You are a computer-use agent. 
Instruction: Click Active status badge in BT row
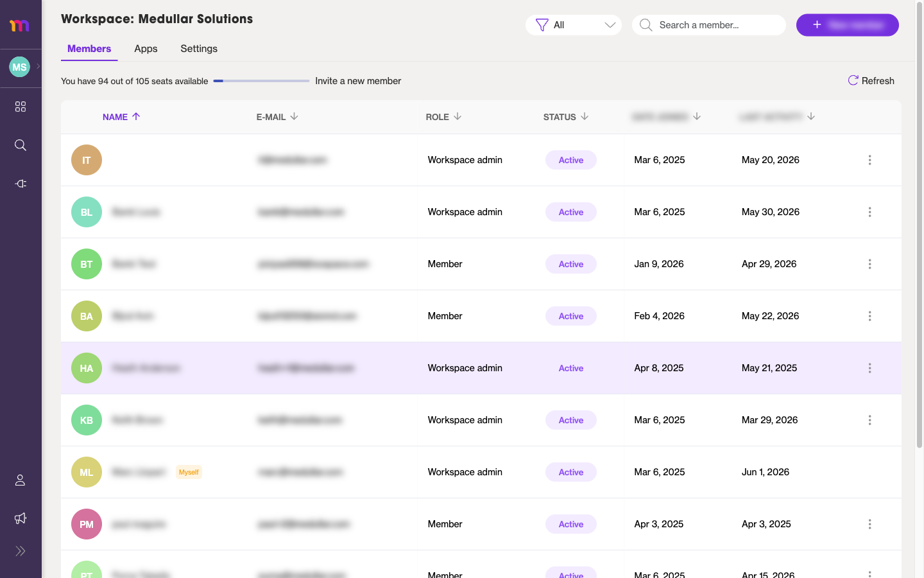pyautogui.click(x=571, y=264)
